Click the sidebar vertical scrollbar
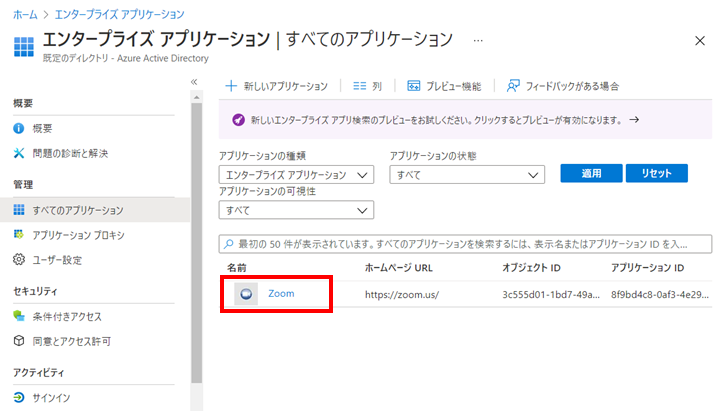This screenshot has height=411, width=724. tap(197, 242)
